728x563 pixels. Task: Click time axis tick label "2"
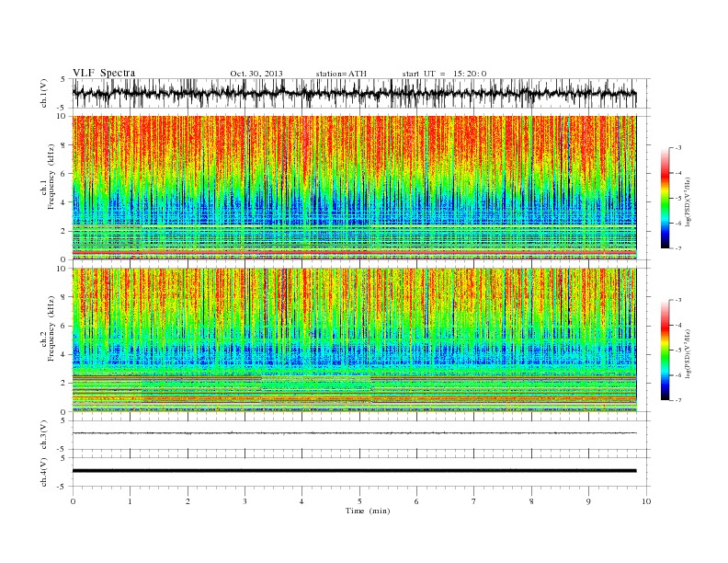(188, 501)
